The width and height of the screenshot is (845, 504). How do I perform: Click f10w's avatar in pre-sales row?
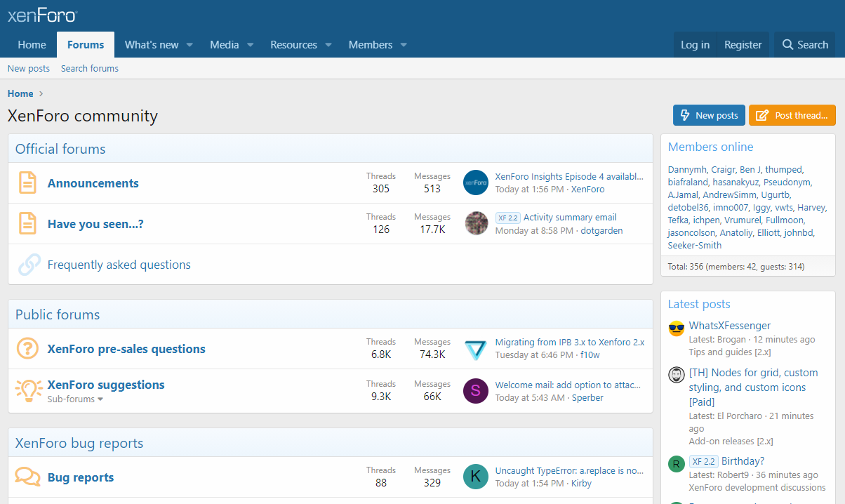[x=476, y=349]
